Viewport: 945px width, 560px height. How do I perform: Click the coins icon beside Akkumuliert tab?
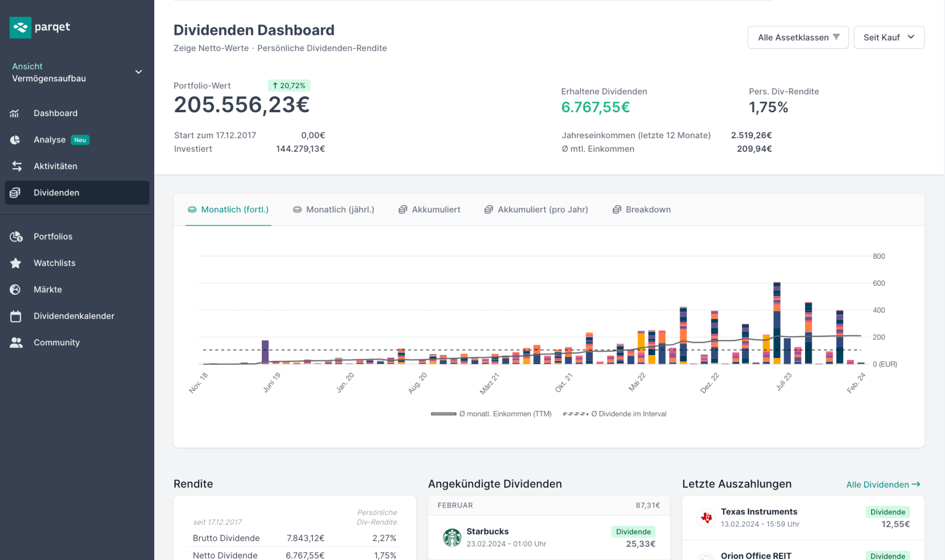point(403,210)
